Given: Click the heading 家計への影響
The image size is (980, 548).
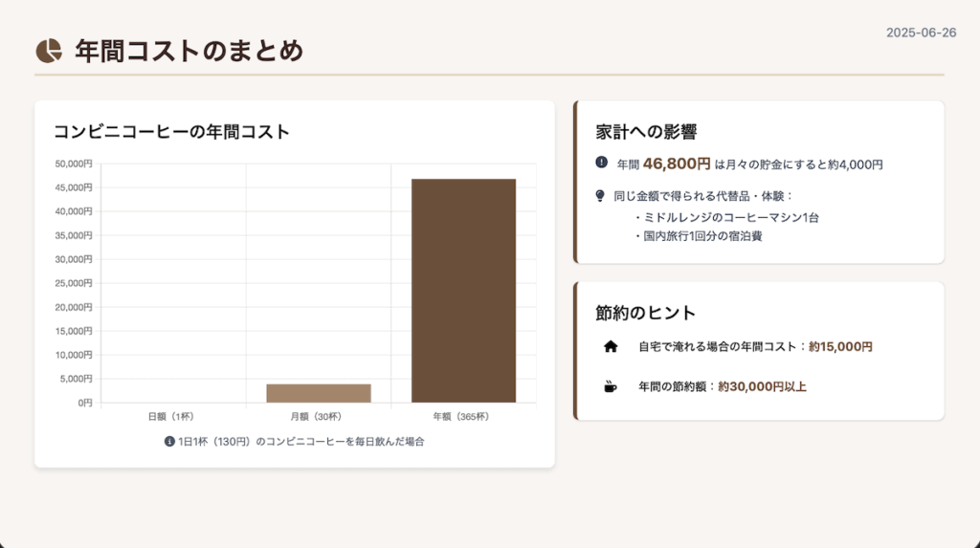Looking at the screenshot, I should click(646, 132).
